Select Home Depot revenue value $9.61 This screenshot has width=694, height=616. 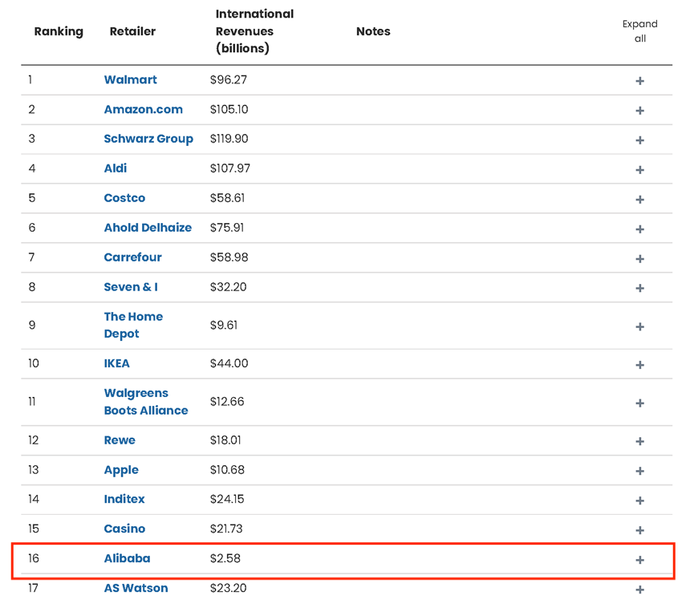point(224,326)
